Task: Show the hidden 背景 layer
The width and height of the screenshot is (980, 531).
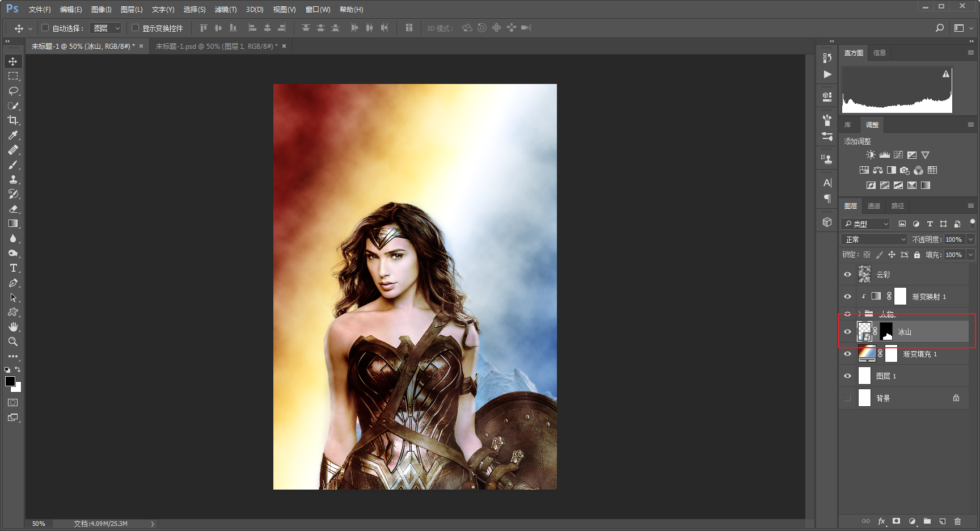Action: (x=848, y=398)
